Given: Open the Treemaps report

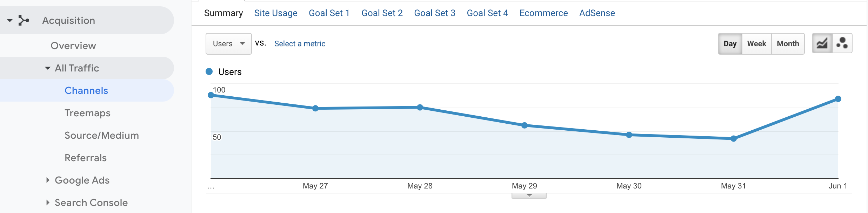Looking at the screenshot, I should [x=87, y=113].
